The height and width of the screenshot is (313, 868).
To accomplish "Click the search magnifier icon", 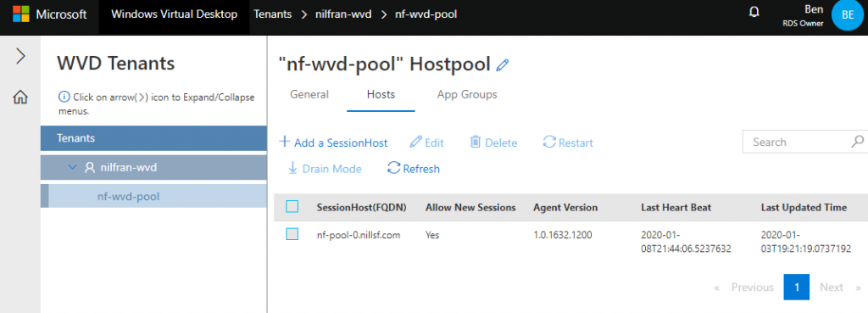I will (857, 142).
